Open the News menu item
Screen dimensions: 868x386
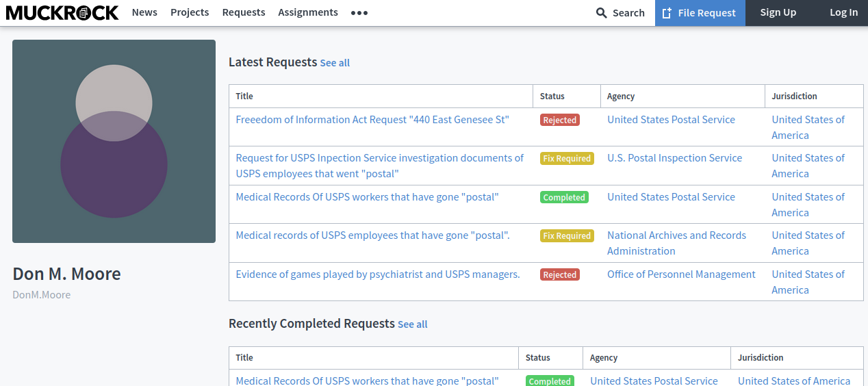(144, 12)
